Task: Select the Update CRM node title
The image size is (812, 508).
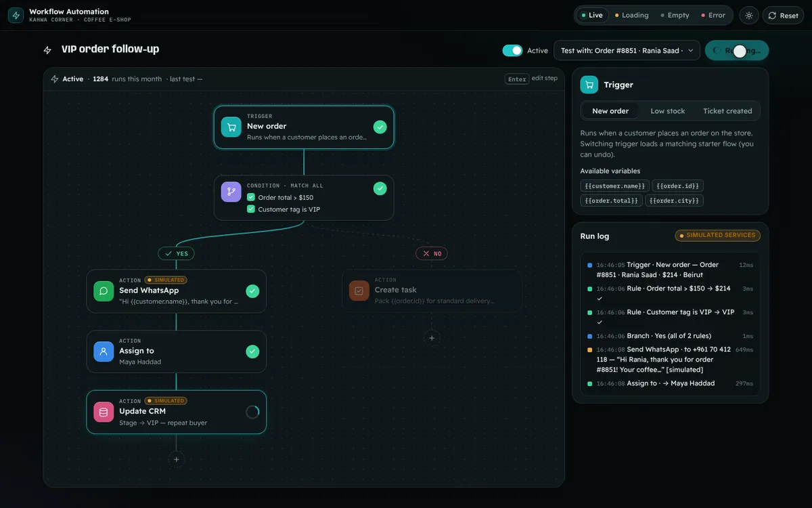Action: coord(142,411)
